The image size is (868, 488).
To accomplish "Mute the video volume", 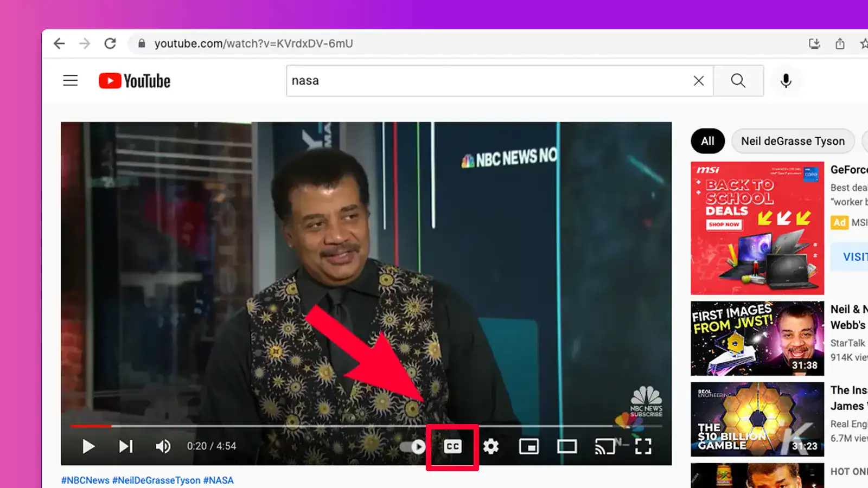I will (162, 446).
